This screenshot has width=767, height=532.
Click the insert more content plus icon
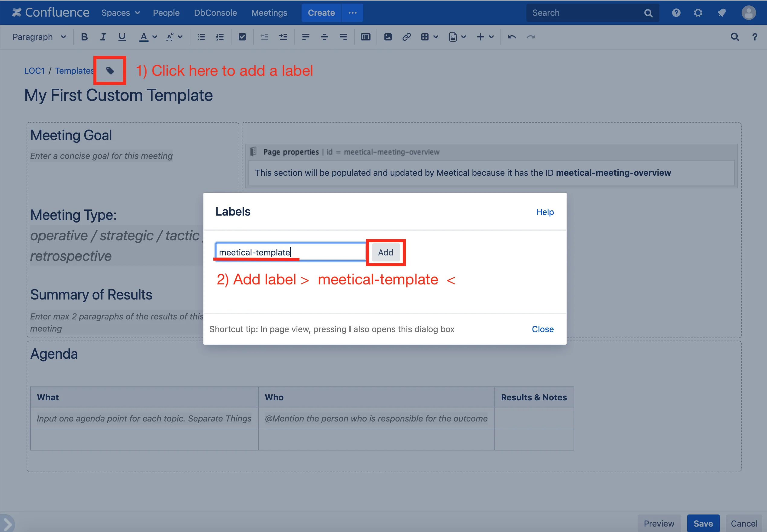(x=481, y=37)
